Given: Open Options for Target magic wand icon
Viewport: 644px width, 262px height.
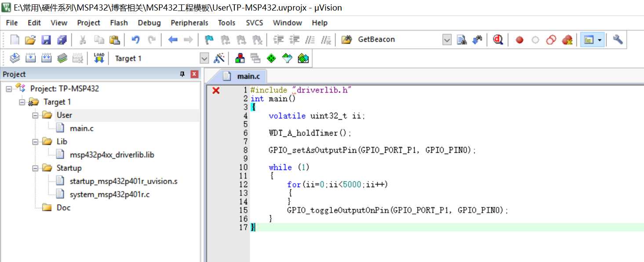Looking at the screenshot, I should tap(219, 58).
